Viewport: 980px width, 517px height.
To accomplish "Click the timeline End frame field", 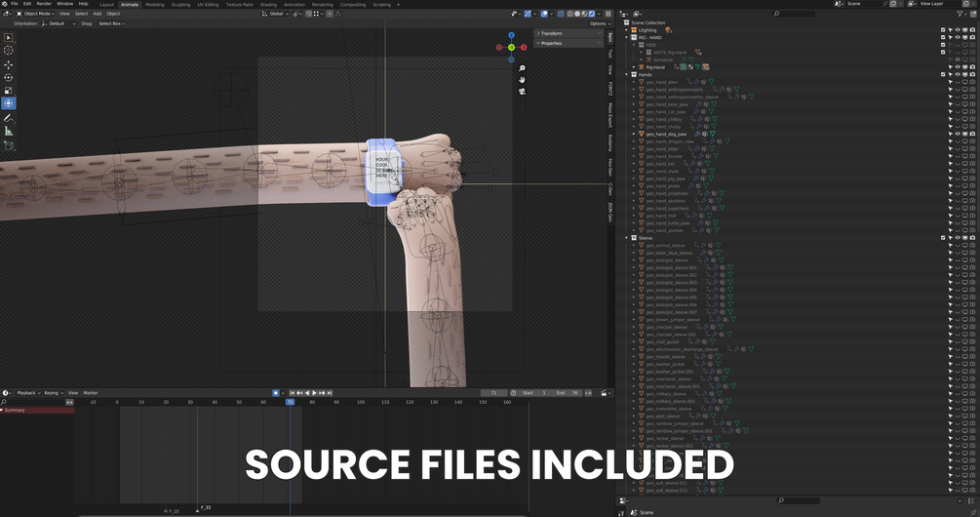I will (x=568, y=393).
